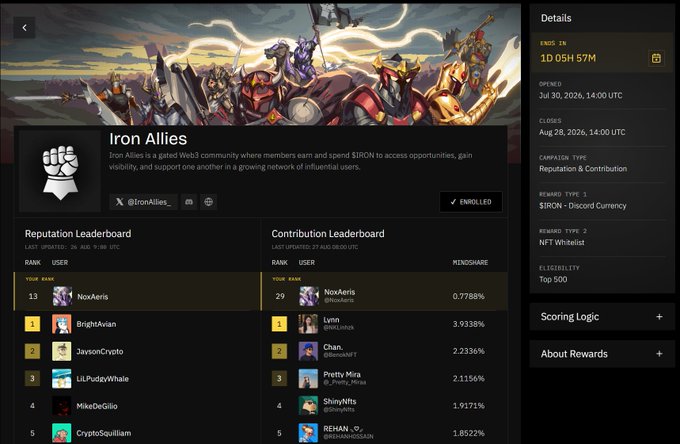Open the calendar icon beside the countdown

pos(656,58)
